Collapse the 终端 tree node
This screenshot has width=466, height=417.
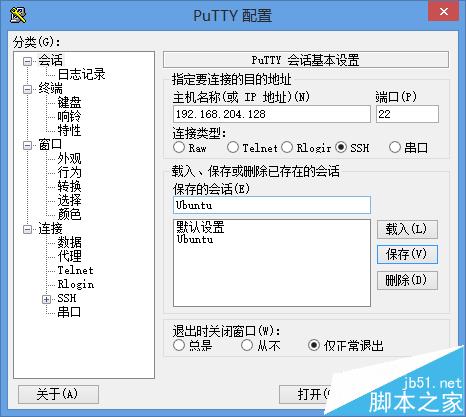pyautogui.click(x=28, y=89)
